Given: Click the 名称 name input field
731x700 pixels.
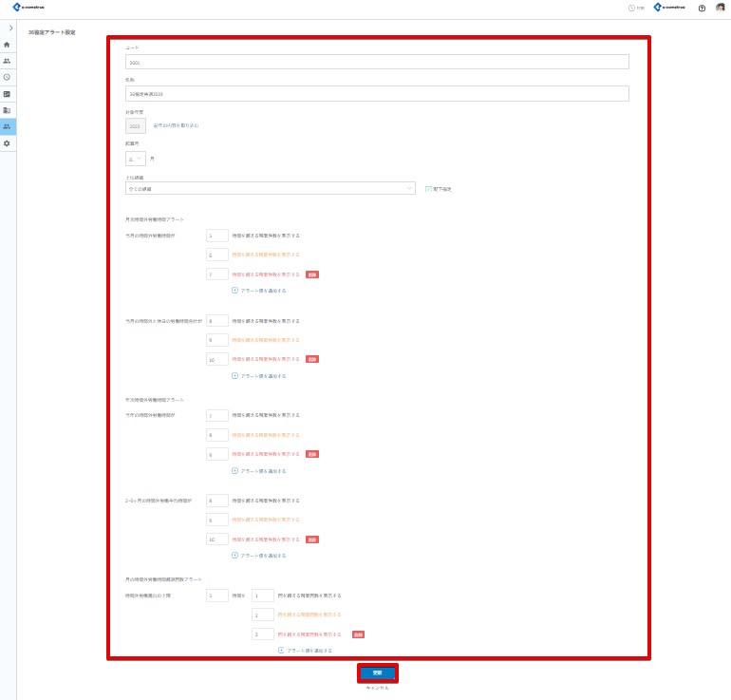Looking at the screenshot, I should coord(377,94).
